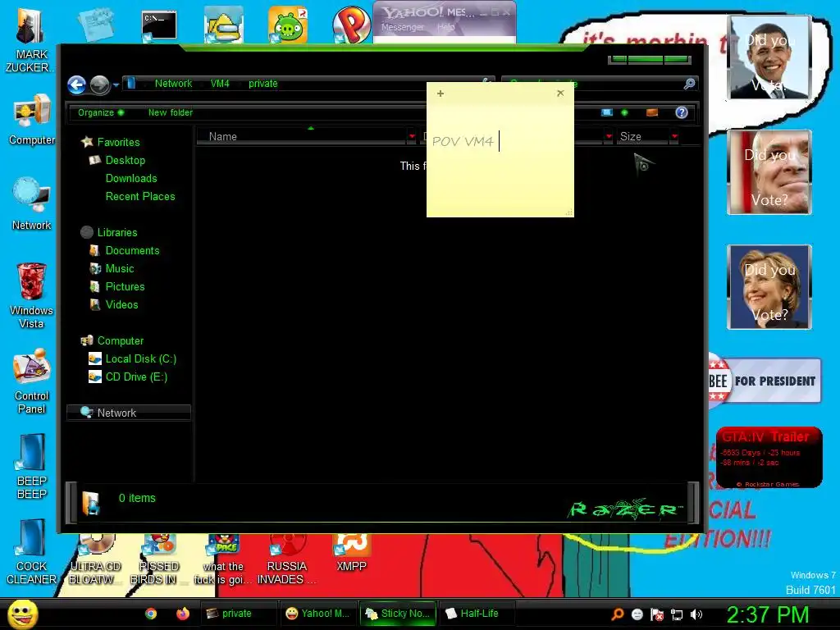Select Network in the navigation pane
This screenshot has height=630, width=840.
coord(129,413)
